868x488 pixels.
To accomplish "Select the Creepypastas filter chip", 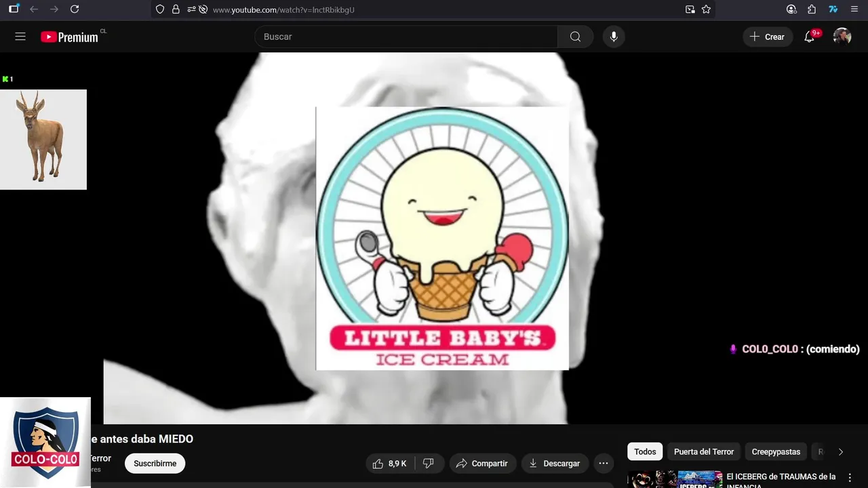I will pos(776,452).
